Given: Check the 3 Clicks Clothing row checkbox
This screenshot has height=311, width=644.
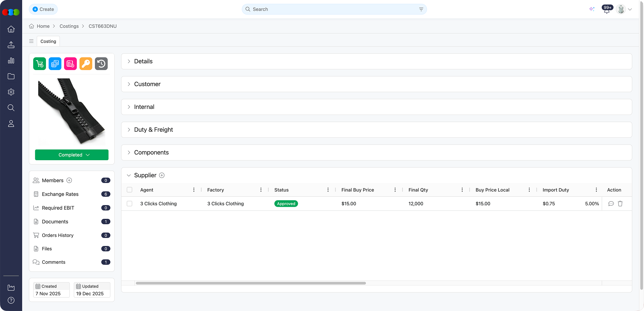Looking at the screenshot, I should tap(129, 204).
